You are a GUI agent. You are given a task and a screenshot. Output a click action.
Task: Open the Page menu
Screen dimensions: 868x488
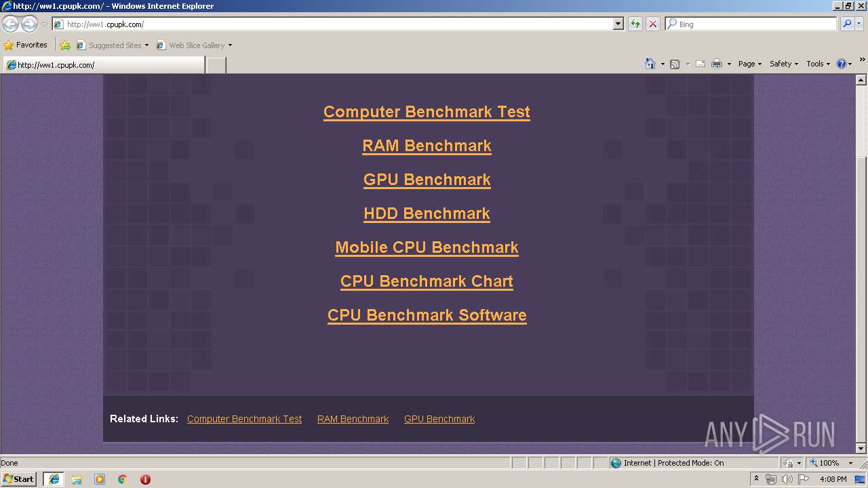pyautogui.click(x=749, y=64)
